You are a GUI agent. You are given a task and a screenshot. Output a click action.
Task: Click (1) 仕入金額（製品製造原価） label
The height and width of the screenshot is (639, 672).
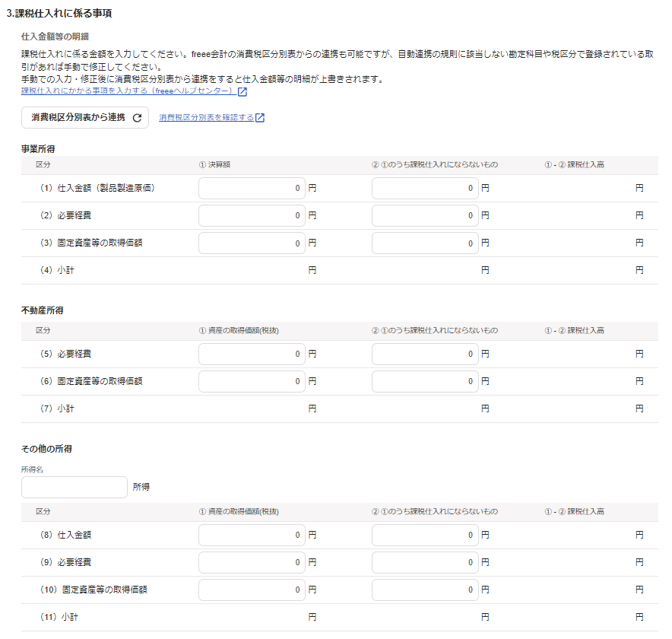tap(97, 188)
